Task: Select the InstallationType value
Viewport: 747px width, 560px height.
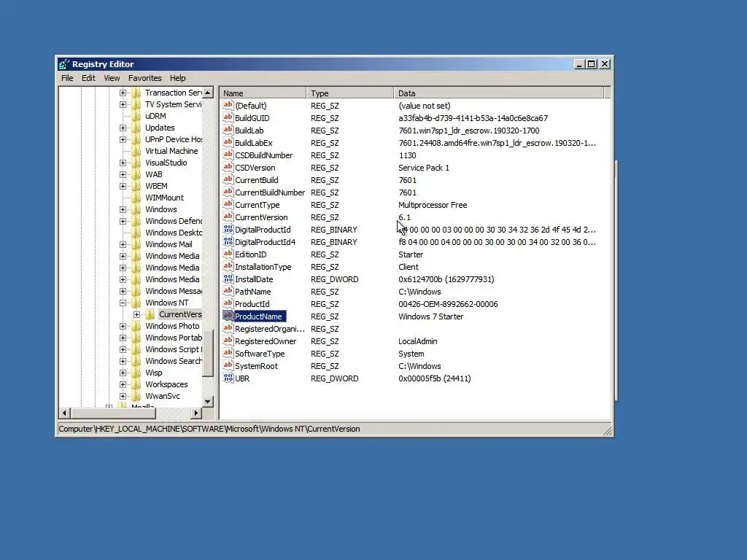Action: point(263,267)
